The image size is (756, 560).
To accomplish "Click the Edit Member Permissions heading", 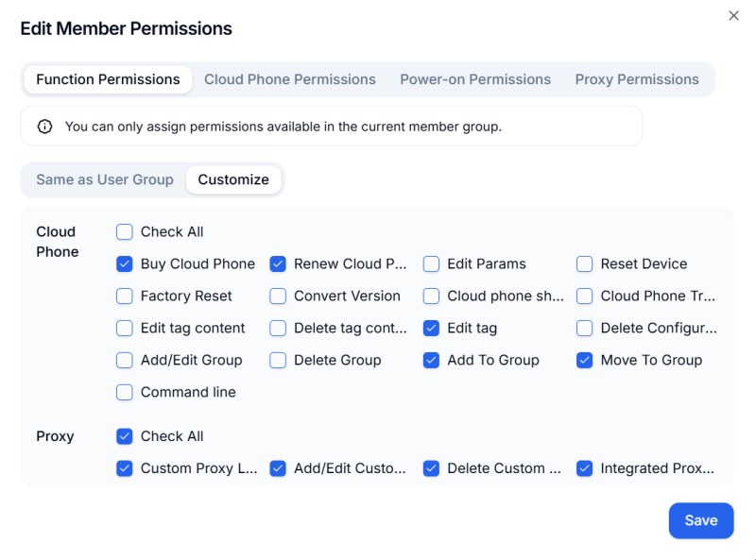I will pos(127,29).
